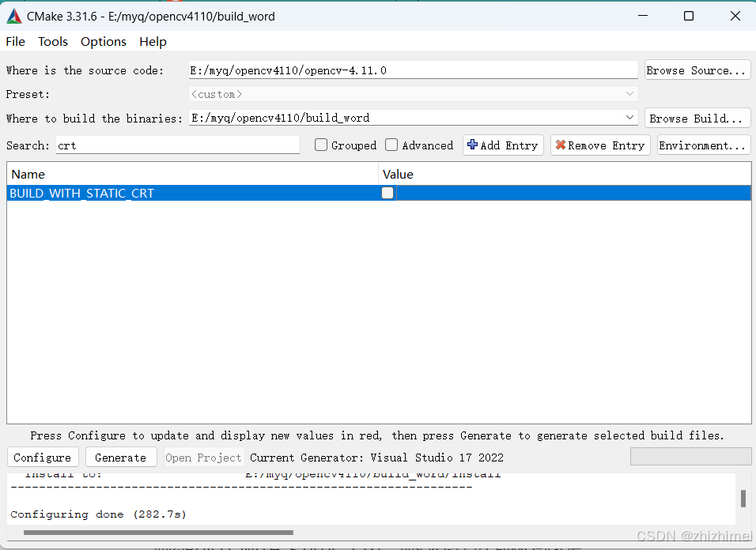
Task: Click the blue plus Add Entry button
Action: click(x=503, y=145)
